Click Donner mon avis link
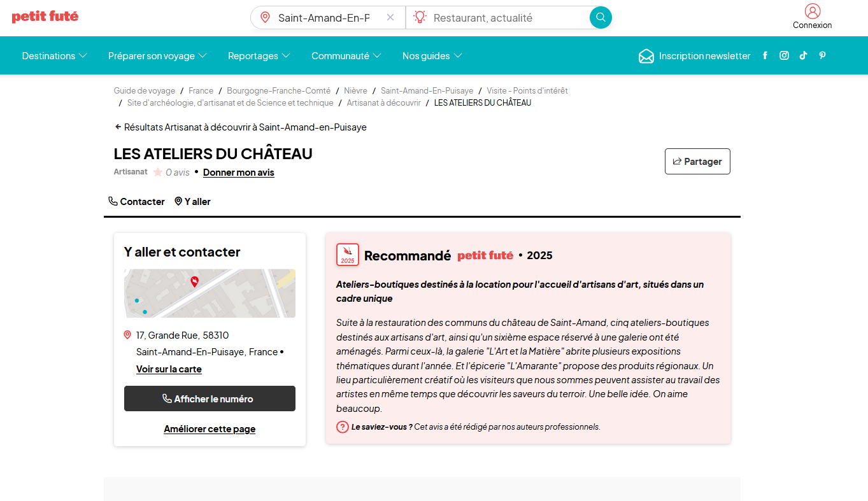 (x=239, y=173)
